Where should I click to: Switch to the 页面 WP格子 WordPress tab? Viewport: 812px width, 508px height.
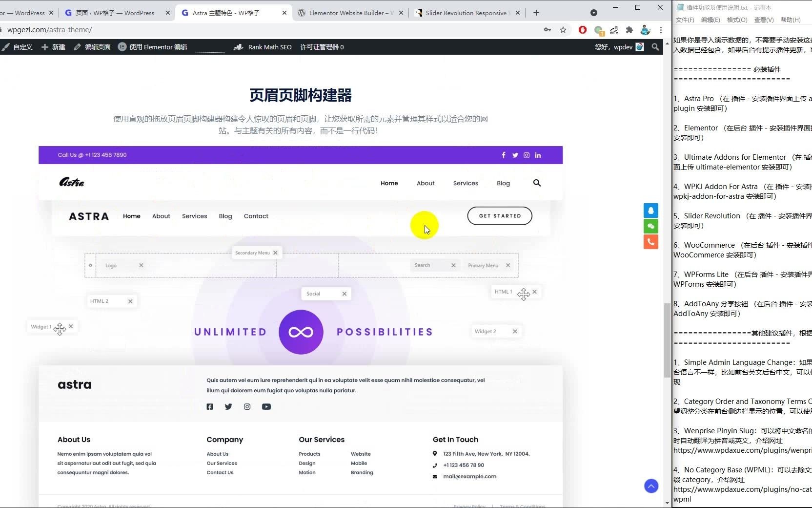tap(115, 13)
